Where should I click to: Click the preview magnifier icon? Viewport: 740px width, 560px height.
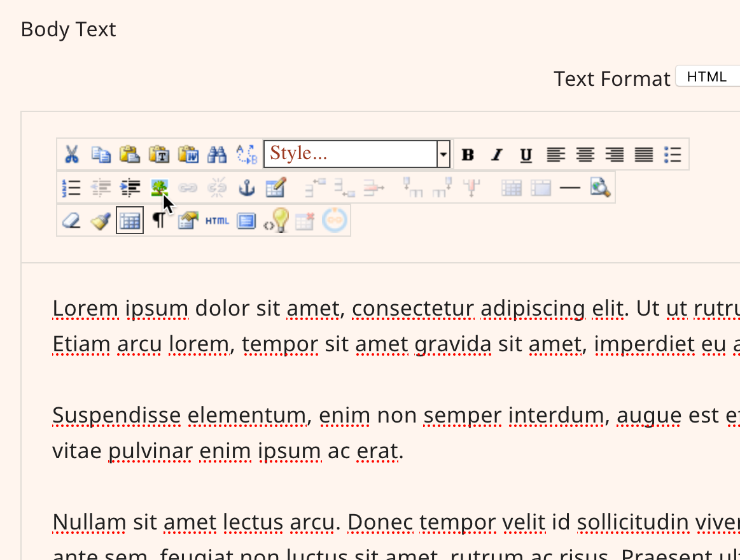(600, 188)
